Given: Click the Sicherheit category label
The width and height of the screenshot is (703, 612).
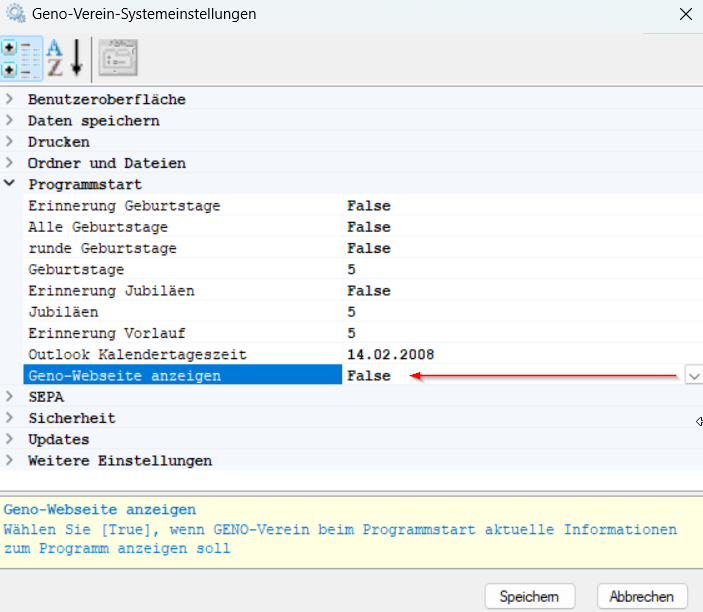Looking at the screenshot, I should (72, 418).
